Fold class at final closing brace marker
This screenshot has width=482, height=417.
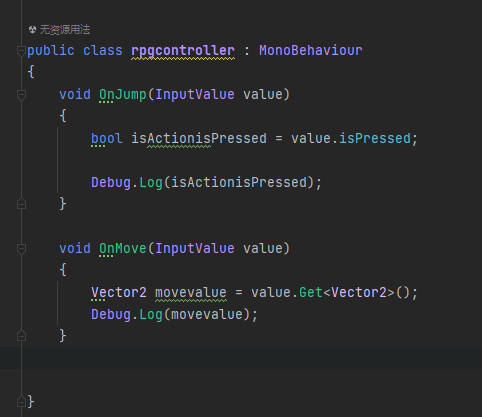coord(21,401)
